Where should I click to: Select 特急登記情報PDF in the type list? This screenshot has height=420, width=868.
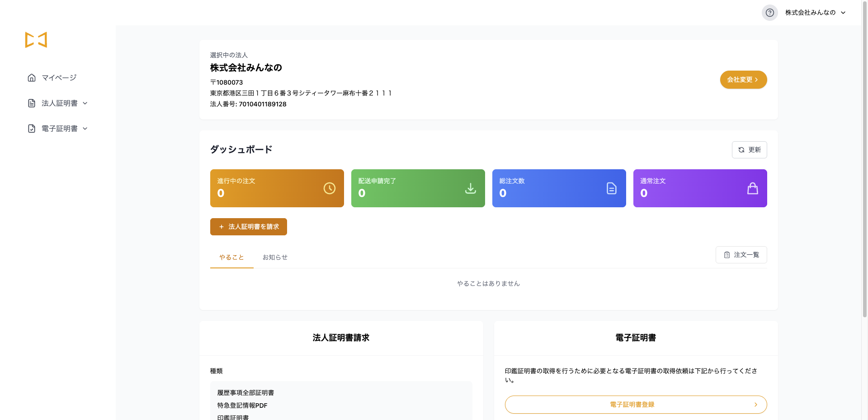coord(242,406)
